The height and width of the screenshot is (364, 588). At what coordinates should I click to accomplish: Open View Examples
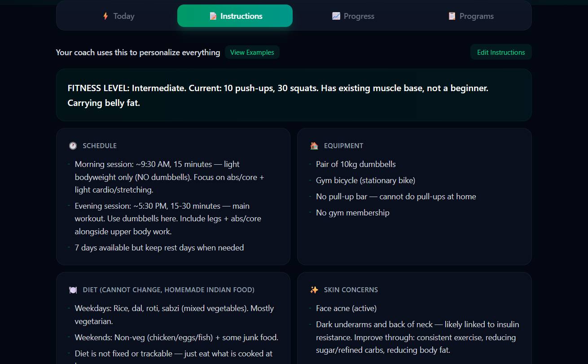point(252,53)
